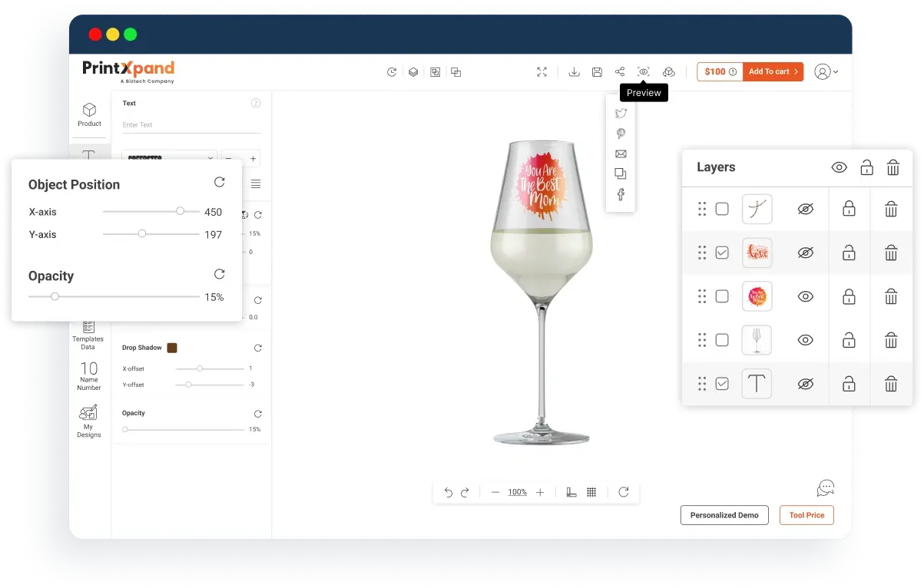Viewport: 924px width, 588px height.
Task: Click the save disk icon
Action: (597, 71)
